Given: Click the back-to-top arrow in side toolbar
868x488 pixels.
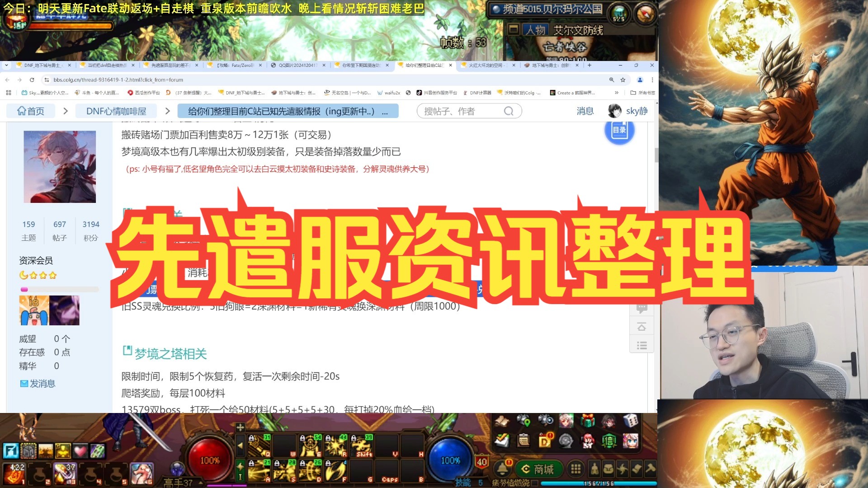Looking at the screenshot, I should click(642, 327).
